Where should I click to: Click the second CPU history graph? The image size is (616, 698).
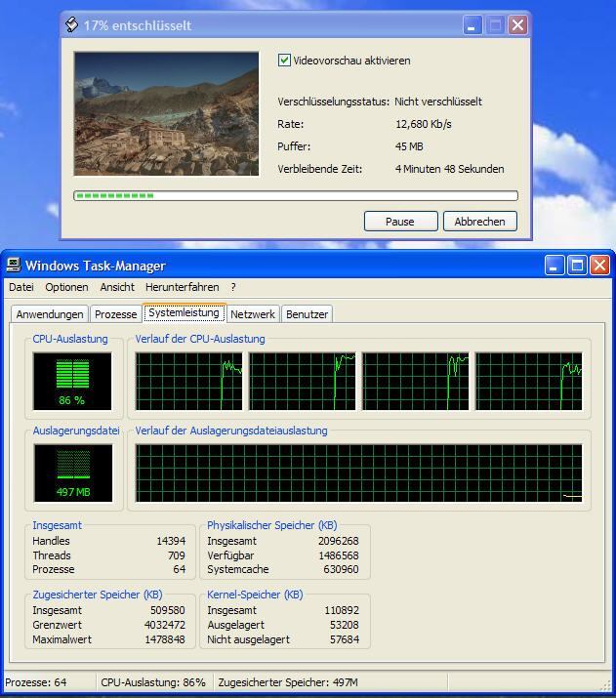(x=303, y=382)
